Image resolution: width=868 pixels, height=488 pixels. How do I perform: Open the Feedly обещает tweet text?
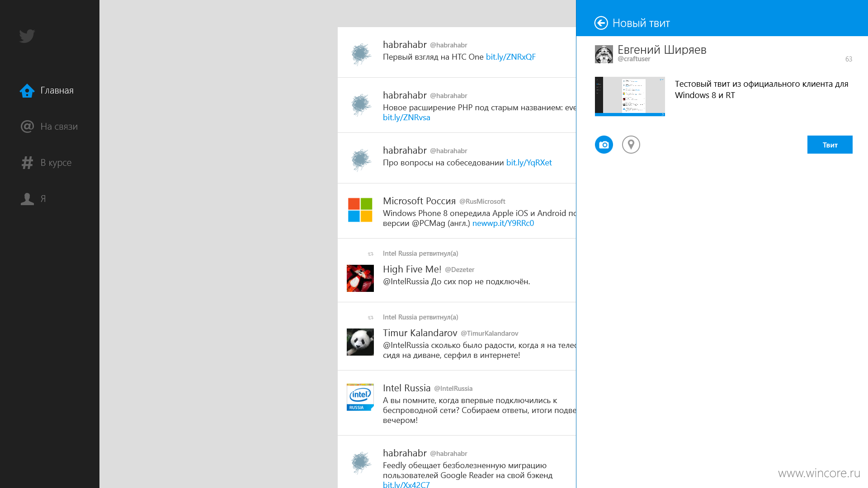point(467,470)
